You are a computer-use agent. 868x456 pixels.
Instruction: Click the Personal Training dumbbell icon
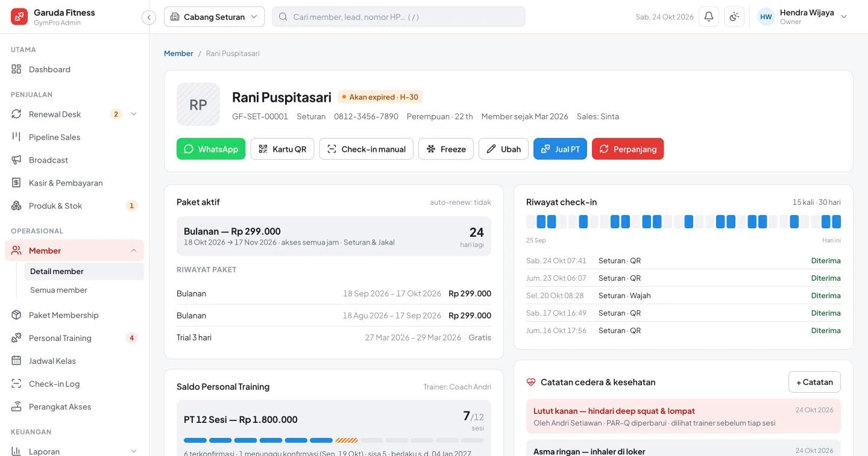16,338
